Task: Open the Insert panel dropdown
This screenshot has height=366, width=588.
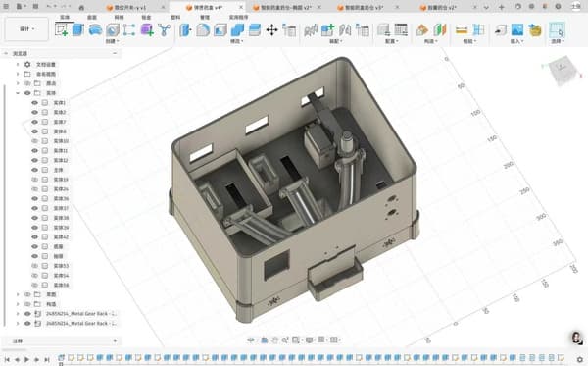Action: tap(517, 41)
